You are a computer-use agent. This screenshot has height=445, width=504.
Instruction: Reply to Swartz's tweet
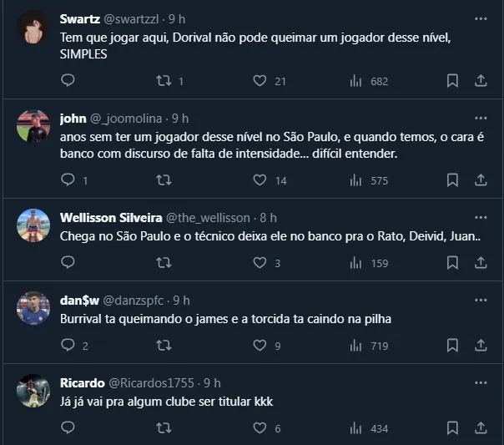[68, 81]
